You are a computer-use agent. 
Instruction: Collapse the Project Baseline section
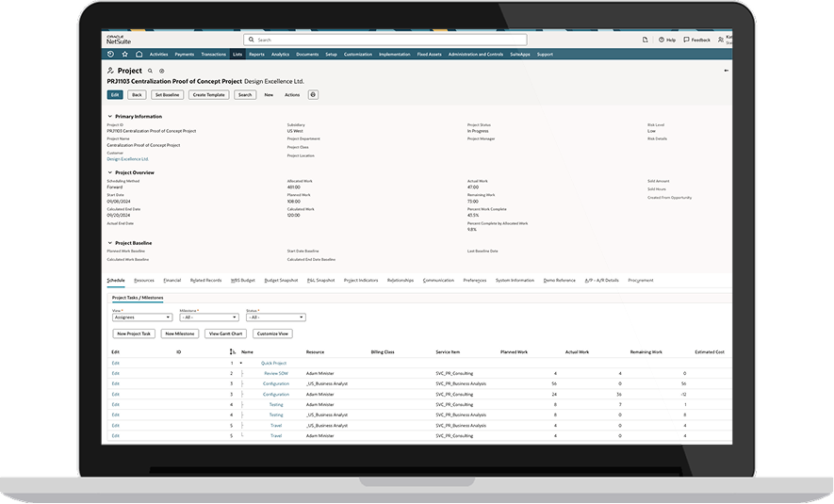109,243
